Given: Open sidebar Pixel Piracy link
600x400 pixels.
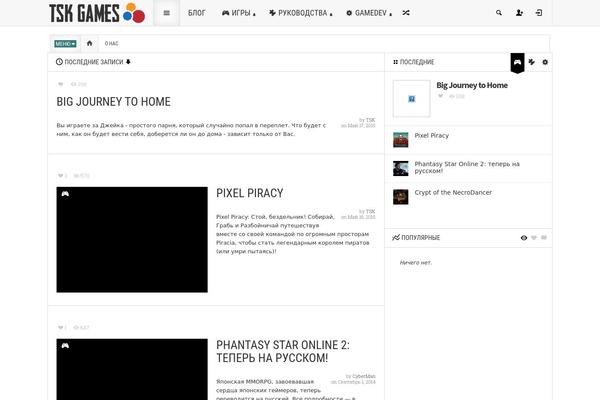Looking at the screenshot, I should tap(432, 136).
